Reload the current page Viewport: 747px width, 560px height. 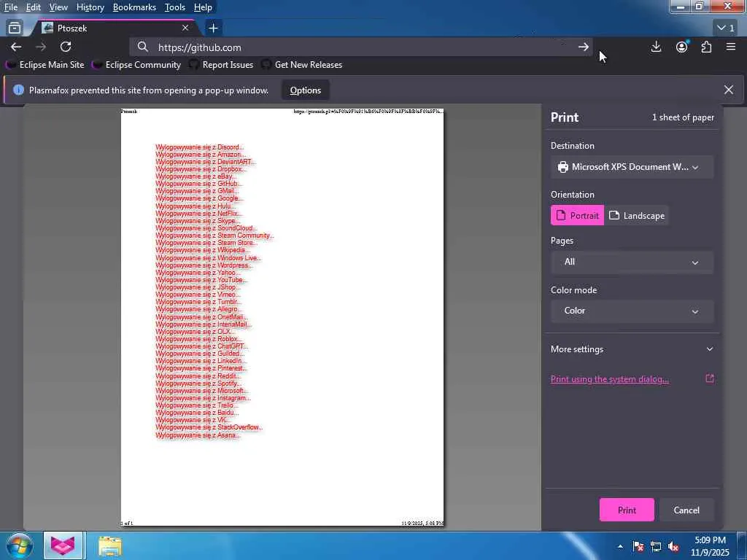click(66, 47)
